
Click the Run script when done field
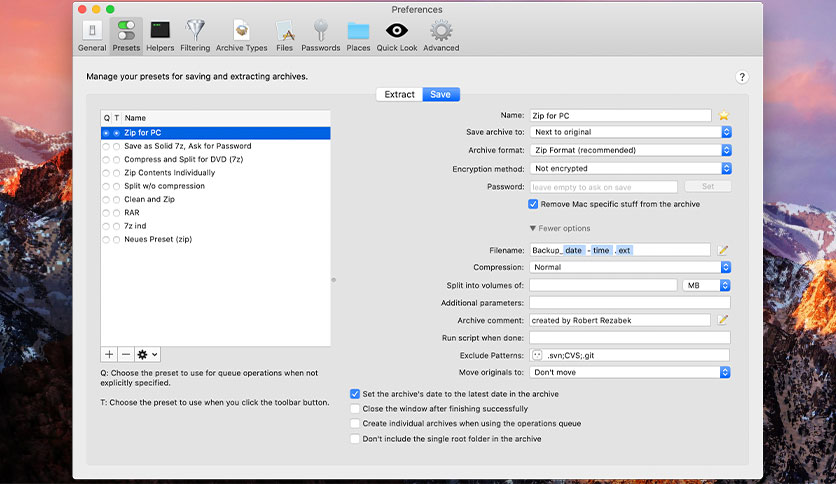(630, 338)
